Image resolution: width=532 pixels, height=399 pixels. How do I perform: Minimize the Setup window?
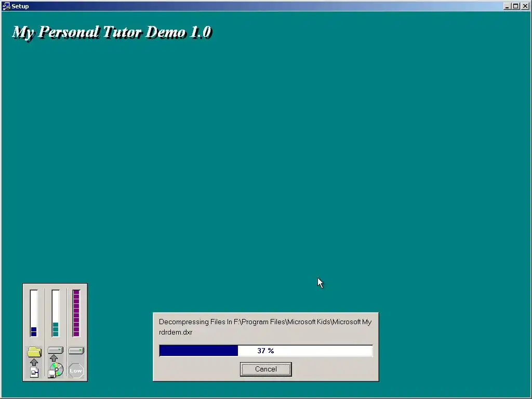[507, 6]
